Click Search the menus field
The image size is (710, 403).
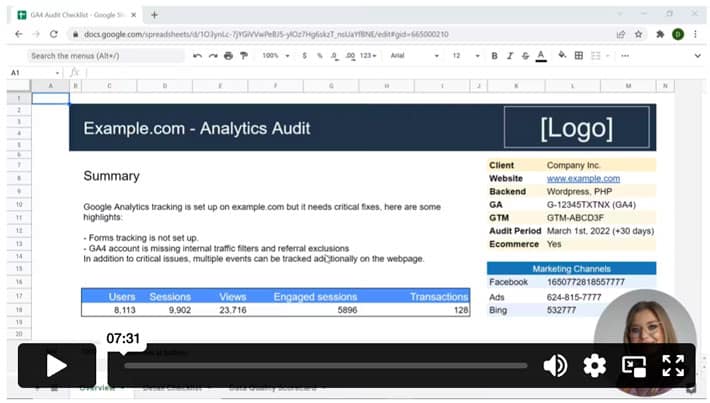pyautogui.click(x=106, y=56)
